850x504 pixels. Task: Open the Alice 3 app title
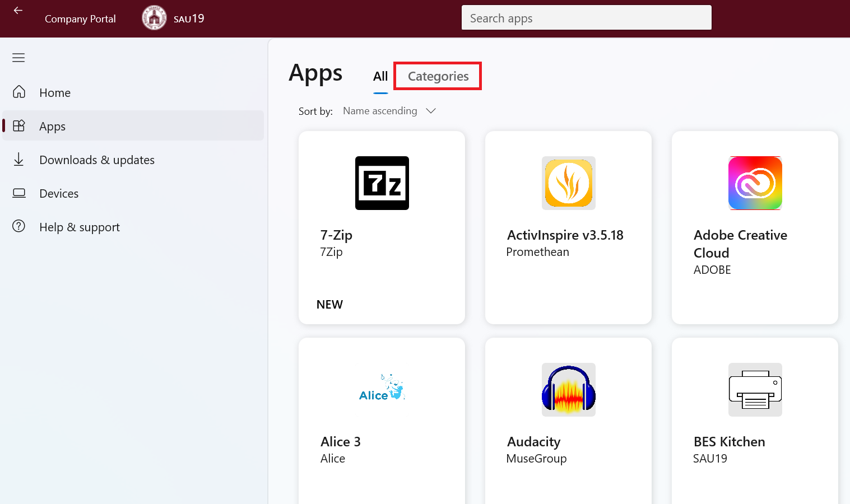(341, 442)
